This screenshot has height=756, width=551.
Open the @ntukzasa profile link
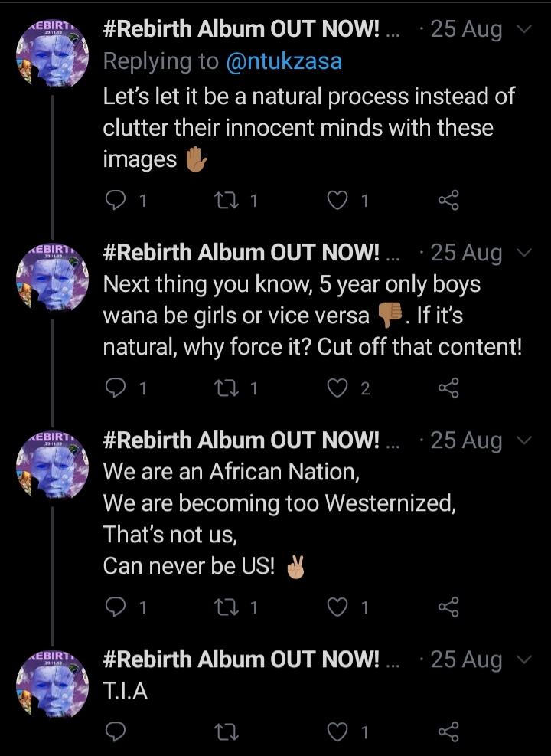pos(284,62)
